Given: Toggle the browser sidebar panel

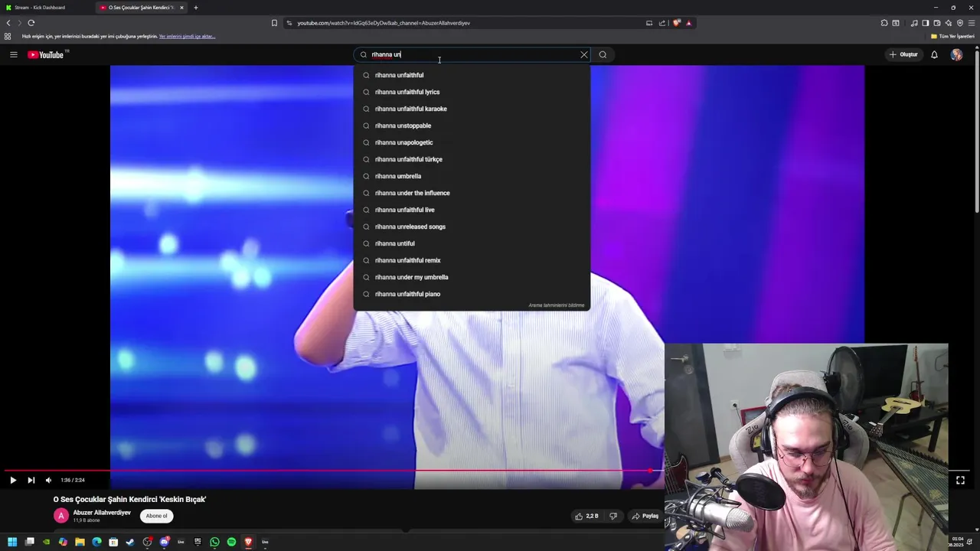Looking at the screenshot, I should pyautogui.click(x=926, y=23).
